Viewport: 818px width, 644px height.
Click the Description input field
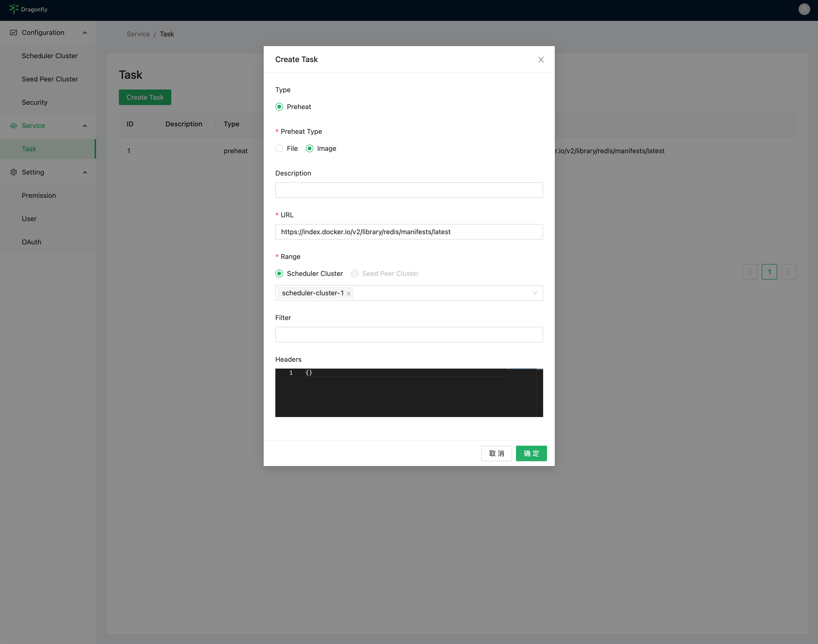point(409,189)
